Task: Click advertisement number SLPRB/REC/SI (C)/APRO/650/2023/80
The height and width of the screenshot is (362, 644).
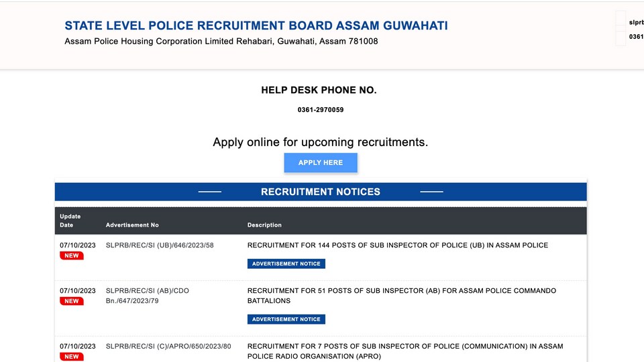Action: [x=168, y=346]
